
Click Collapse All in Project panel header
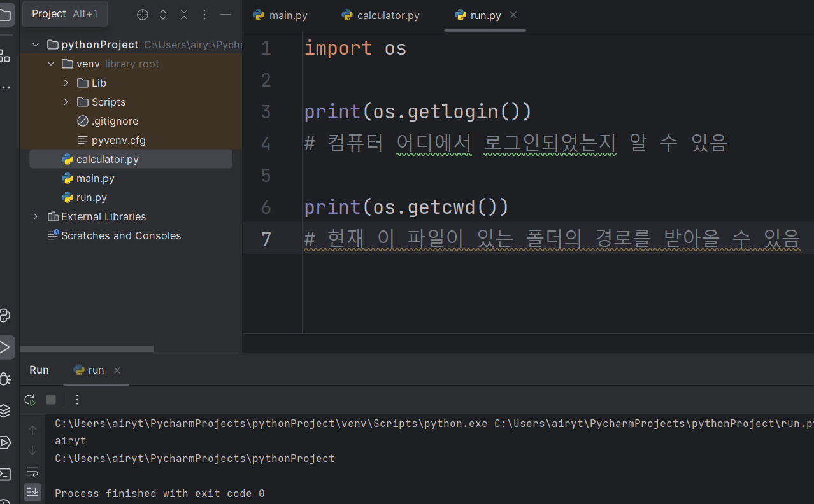tap(184, 14)
